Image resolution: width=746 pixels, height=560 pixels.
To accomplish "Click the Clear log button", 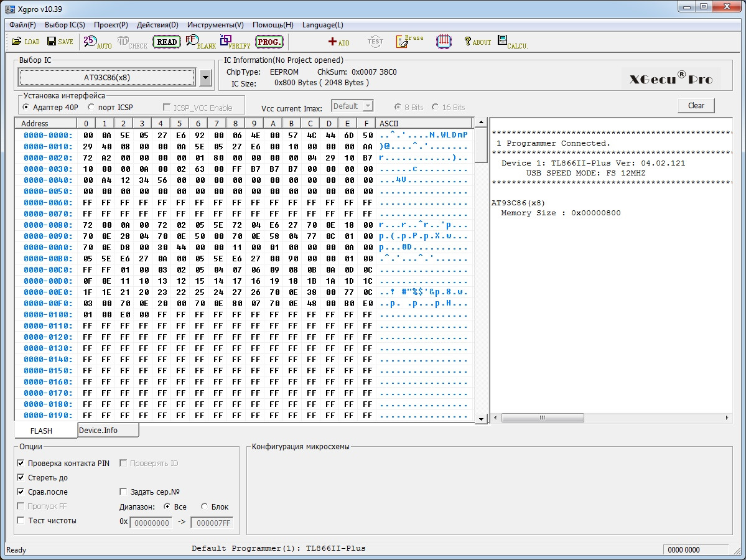I will point(696,106).
